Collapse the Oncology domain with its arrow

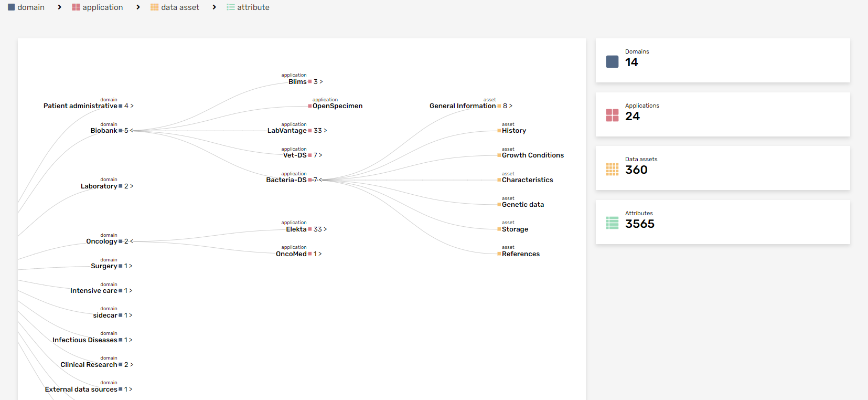[132, 241]
